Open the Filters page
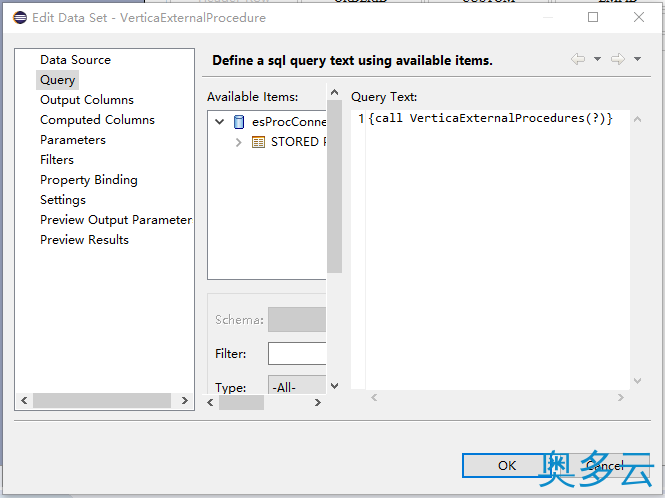Screen dimensions: 665x498 pyautogui.click(x=57, y=159)
